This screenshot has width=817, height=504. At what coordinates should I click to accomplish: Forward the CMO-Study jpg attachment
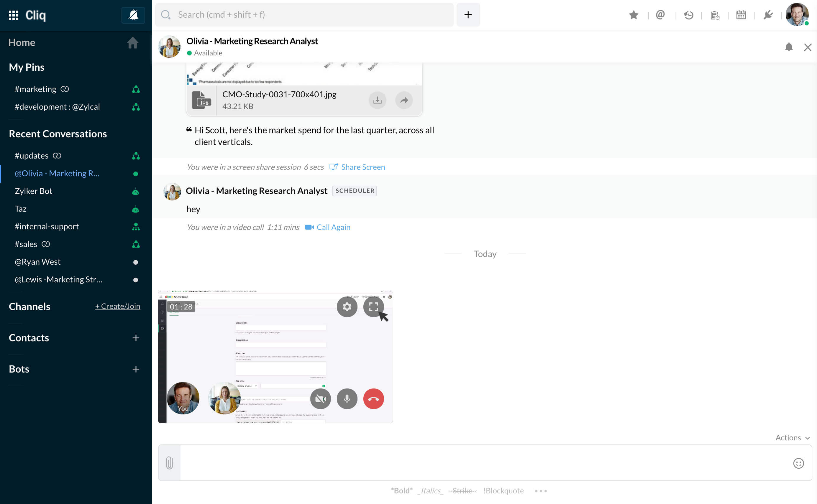404,100
